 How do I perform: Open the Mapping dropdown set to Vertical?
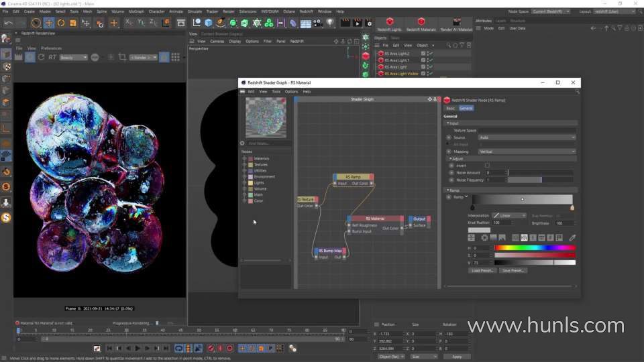click(x=526, y=152)
